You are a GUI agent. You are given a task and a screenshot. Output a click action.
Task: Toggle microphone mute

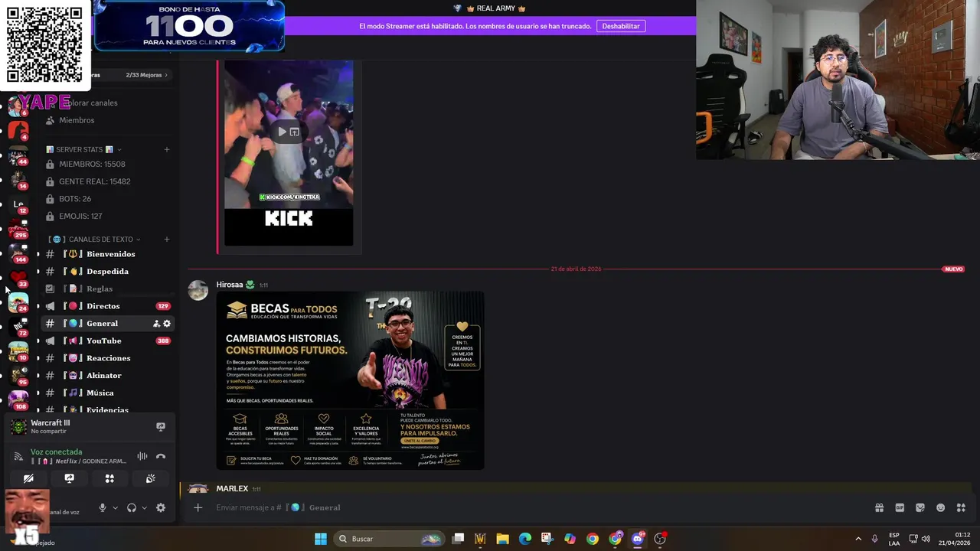click(x=102, y=507)
